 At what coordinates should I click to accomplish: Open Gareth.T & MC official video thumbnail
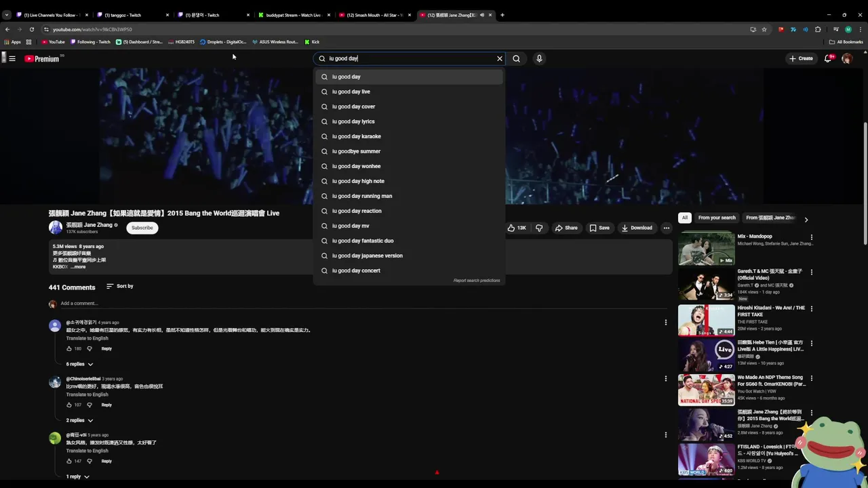(706, 285)
